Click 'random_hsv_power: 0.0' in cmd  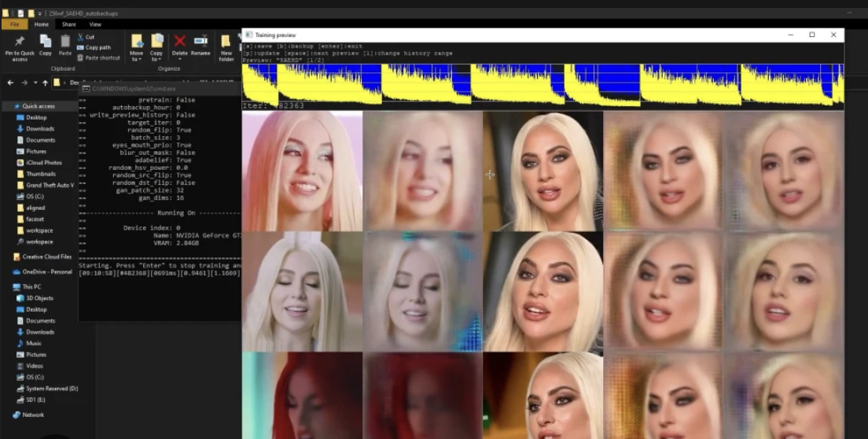click(150, 168)
